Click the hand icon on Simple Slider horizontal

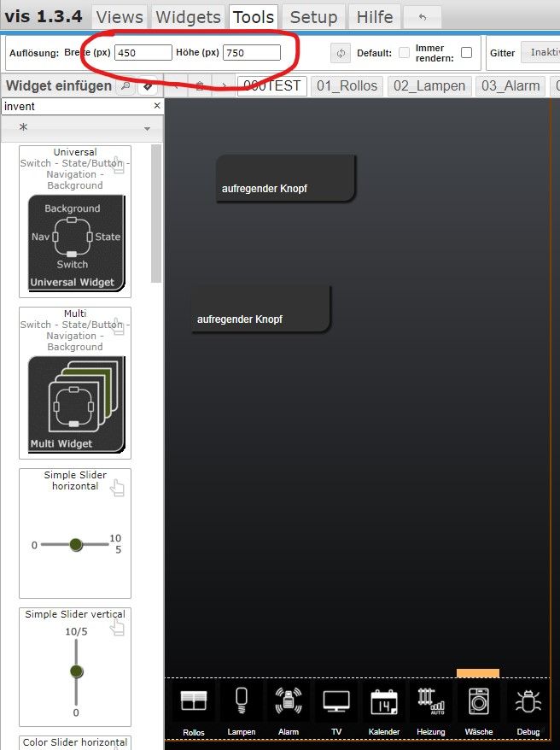pos(117,489)
